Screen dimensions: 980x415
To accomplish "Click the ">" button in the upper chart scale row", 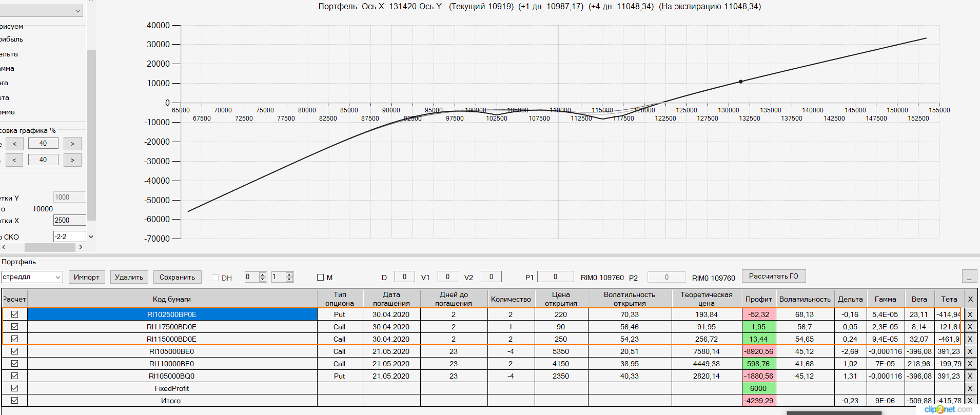I will [72, 144].
